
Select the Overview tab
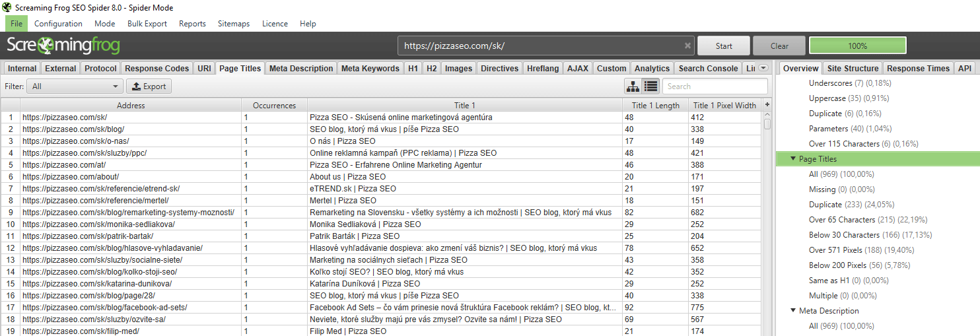coord(800,68)
